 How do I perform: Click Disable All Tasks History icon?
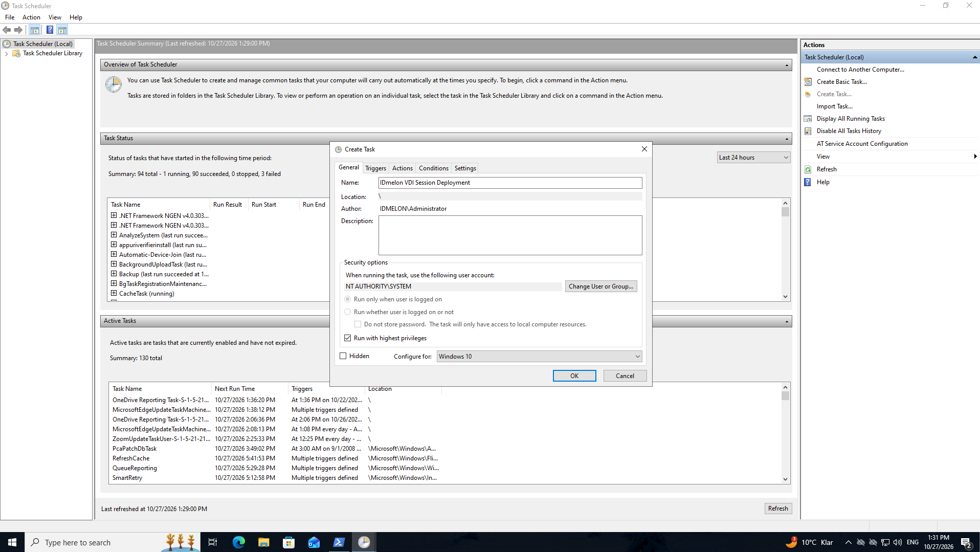coord(808,131)
